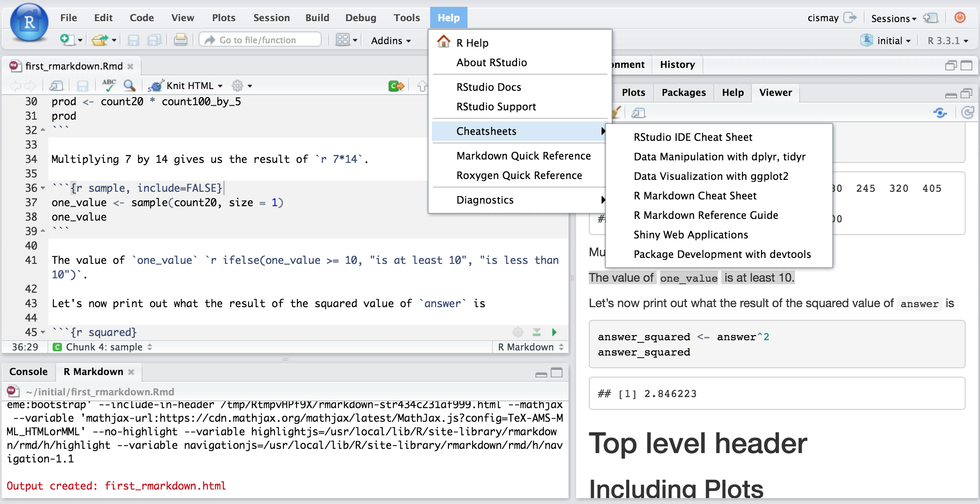Click the chunk settings gear icon
Screen dimensions: 980x504
click(518, 332)
